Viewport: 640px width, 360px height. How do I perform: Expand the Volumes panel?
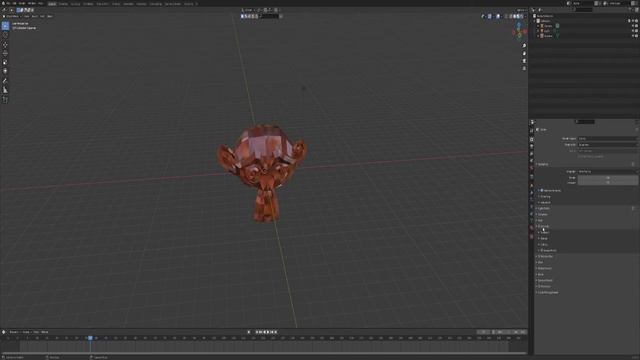(542, 215)
